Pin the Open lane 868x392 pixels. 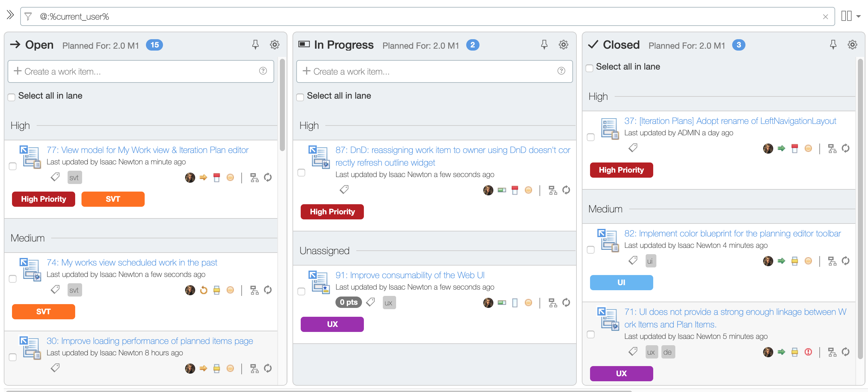(x=255, y=45)
